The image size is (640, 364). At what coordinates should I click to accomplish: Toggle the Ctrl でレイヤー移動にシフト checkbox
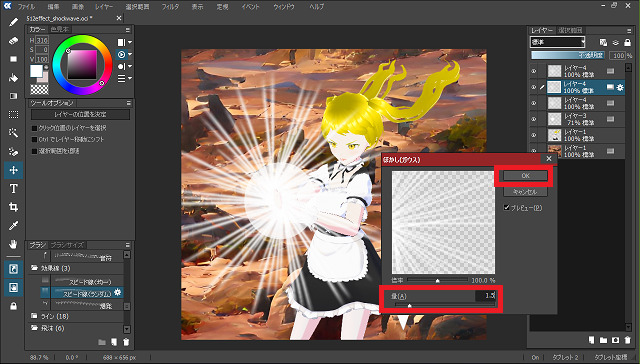[35, 140]
